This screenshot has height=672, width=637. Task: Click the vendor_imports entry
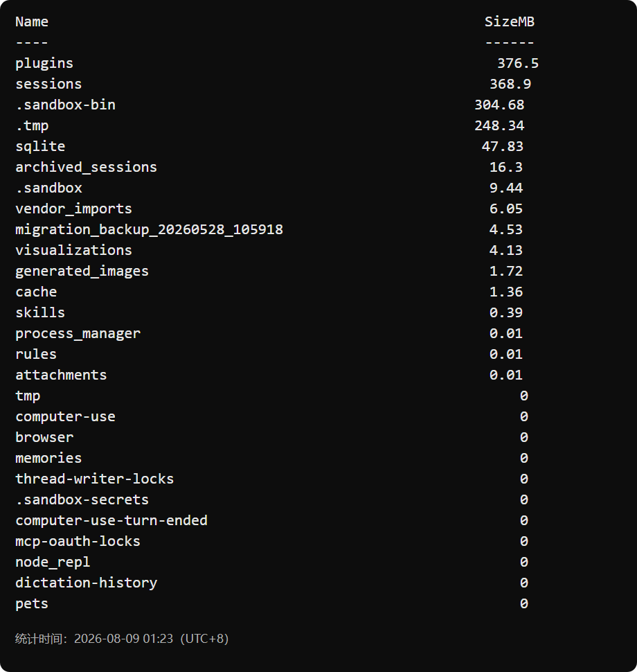pyautogui.click(x=73, y=209)
